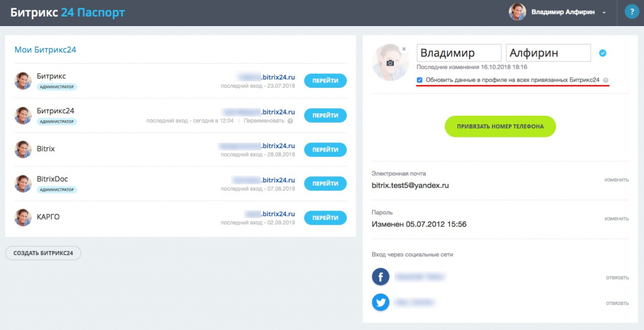Open hint icon next to Обновить данные
Viewport: 644px width, 330px height.
pos(606,81)
